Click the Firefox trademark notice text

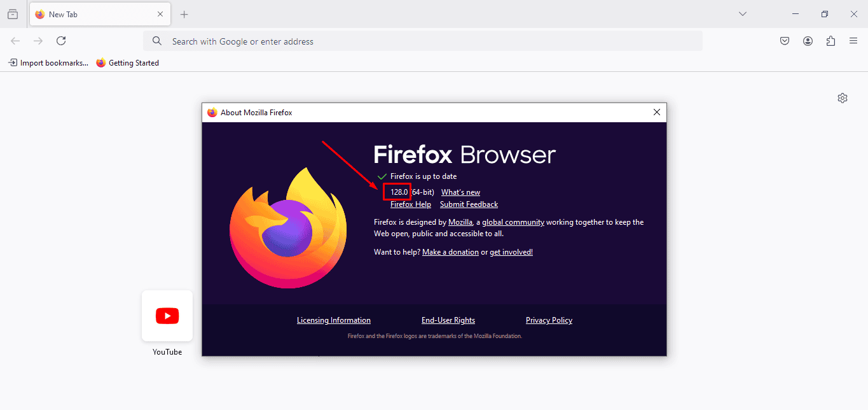click(435, 336)
